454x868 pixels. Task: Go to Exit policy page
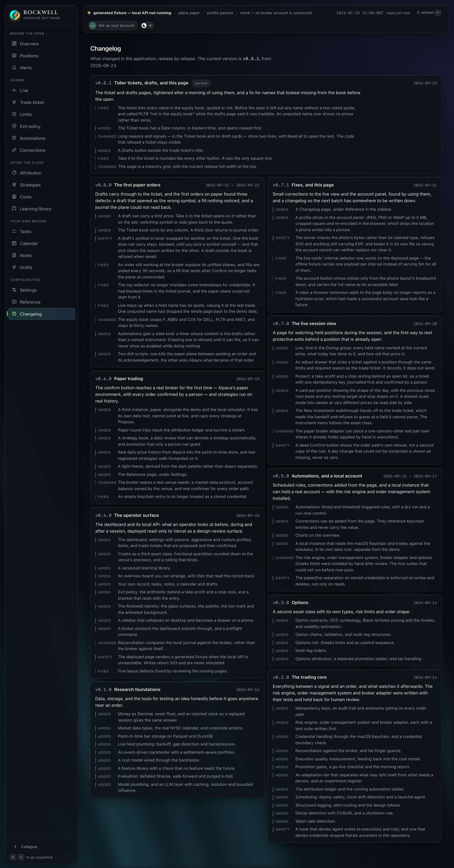(41, 126)
